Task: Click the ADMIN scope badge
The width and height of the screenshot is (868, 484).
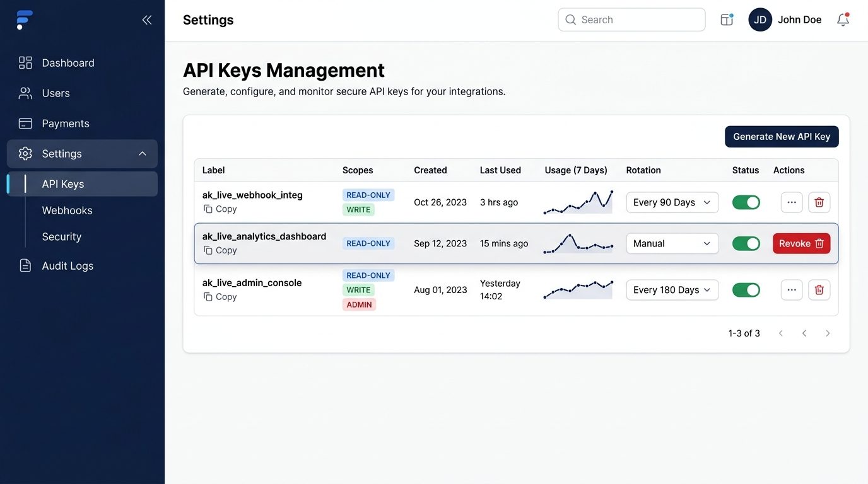Action: (x=360, y=304)
